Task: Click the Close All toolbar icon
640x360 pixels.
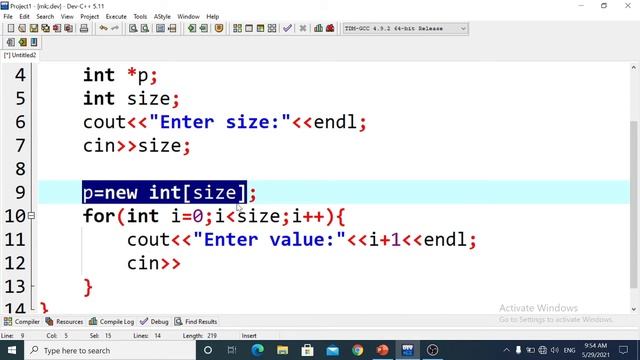Action: pyautogui.click(x=69, y=28)
